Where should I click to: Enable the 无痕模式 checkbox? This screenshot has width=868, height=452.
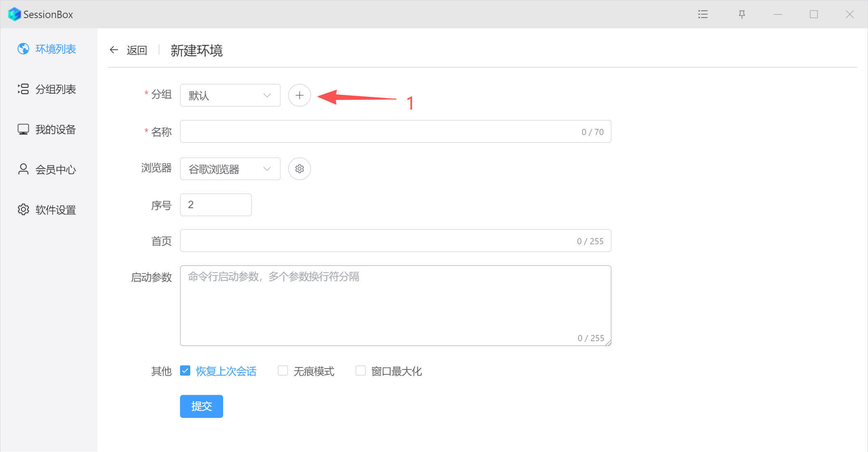click(283, 371)
